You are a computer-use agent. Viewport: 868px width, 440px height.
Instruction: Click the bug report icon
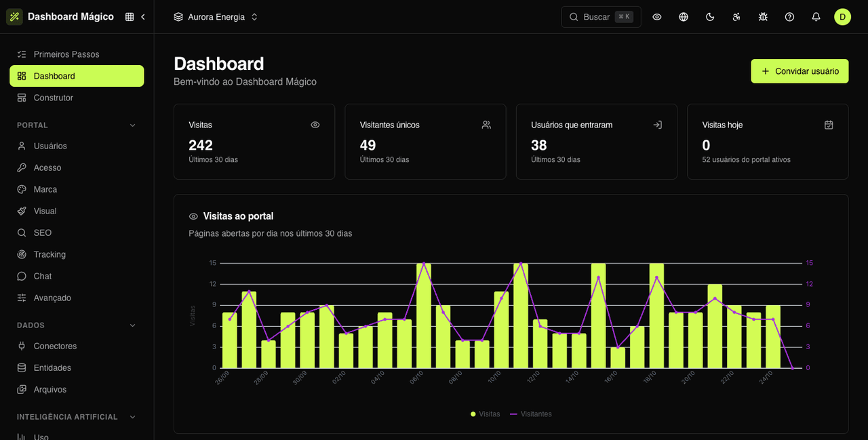point(763,17)
